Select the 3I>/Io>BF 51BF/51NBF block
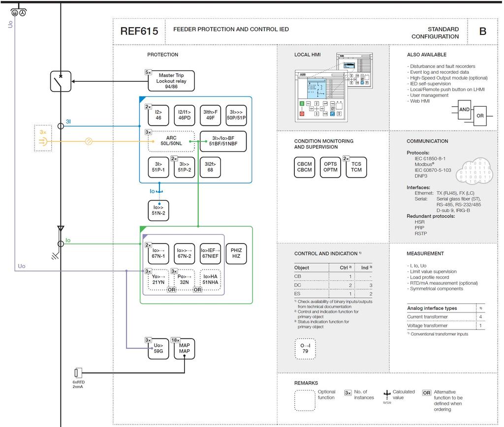Viewport: 504px width, 427px height. [x=223, y=141]
